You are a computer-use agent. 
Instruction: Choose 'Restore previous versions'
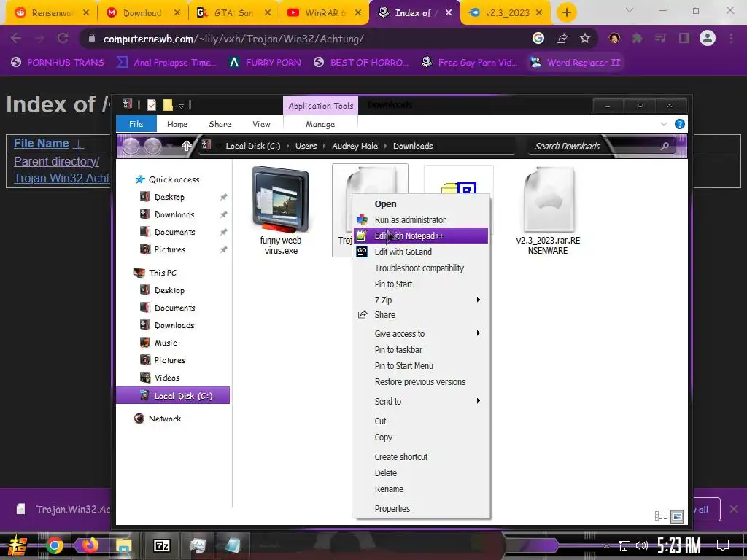pos(421,382)
